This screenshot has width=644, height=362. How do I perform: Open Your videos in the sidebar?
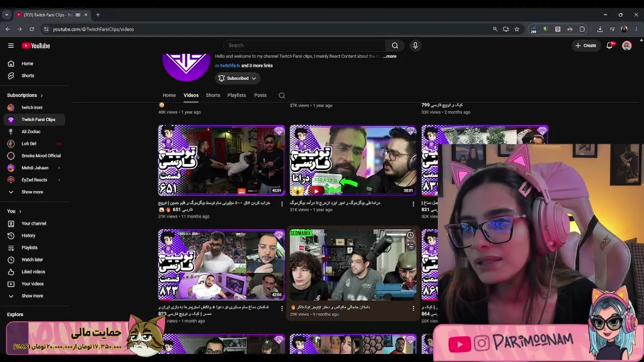coord(34,284)
